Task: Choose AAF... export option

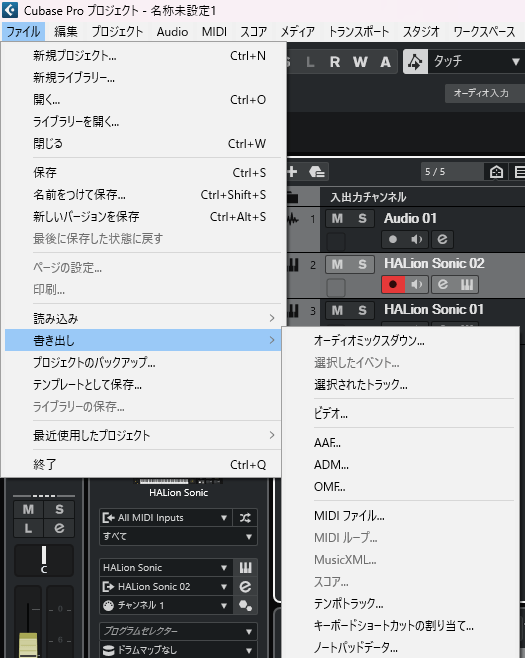Action: click(401, 443)
